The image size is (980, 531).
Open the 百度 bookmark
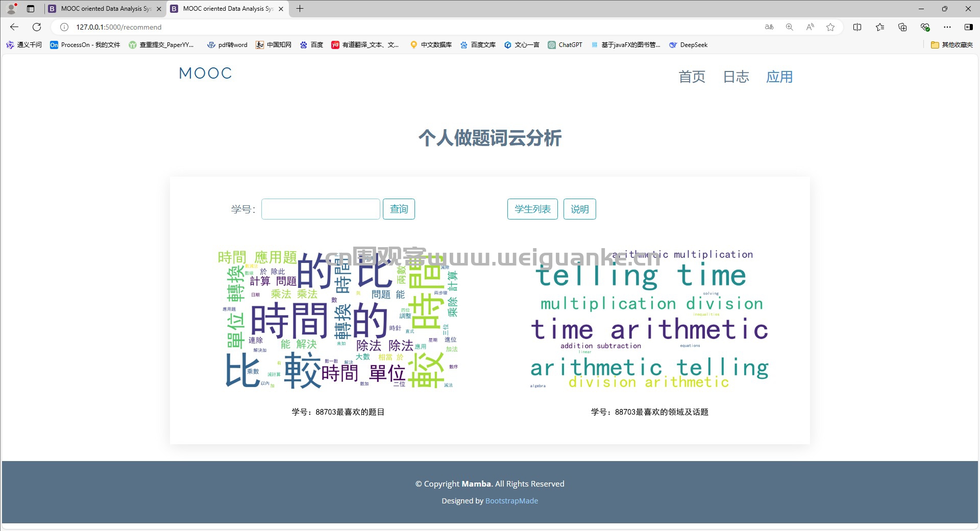tap(311, 45)
